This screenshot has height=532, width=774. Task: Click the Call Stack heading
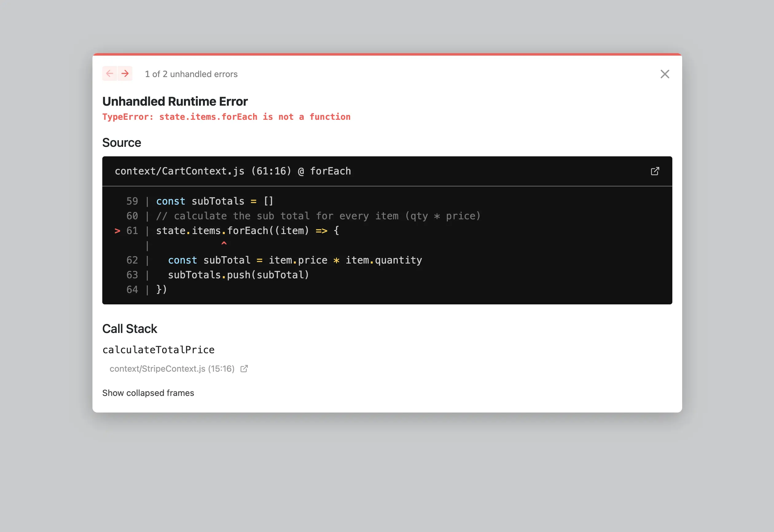pos(129,329)
